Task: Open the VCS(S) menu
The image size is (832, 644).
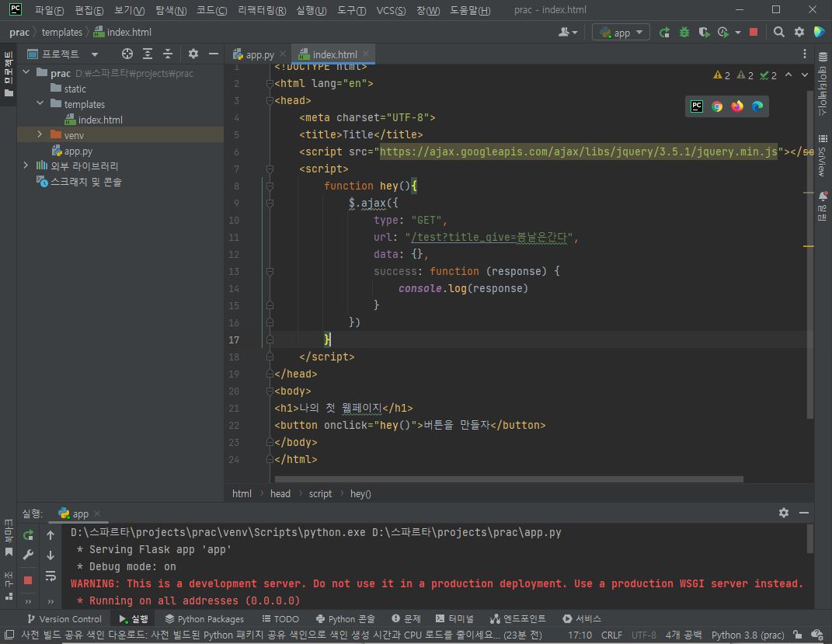Action: (391, 10)
